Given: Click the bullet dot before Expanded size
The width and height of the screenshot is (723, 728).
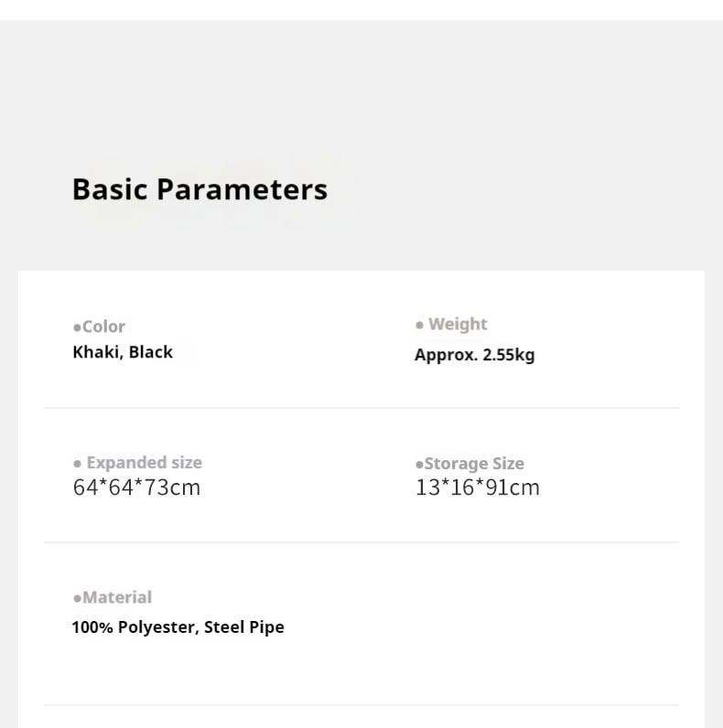Looking at the screenshot, I should 77,464.
